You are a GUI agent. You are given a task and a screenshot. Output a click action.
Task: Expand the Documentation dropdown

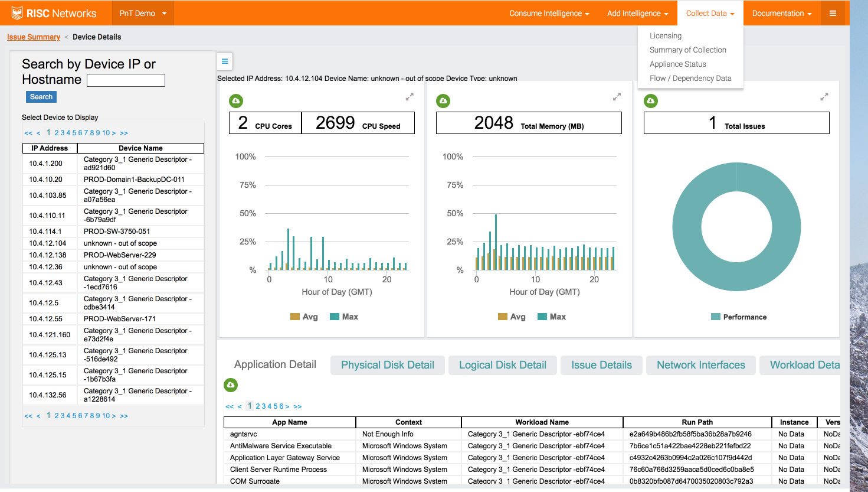pyautogui.click(x=781, y=13)
